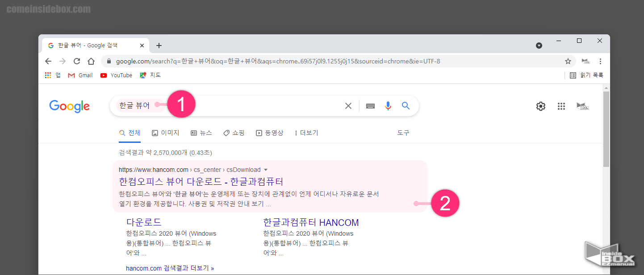Open the 읽기 목록 reading list

(587, 75)
